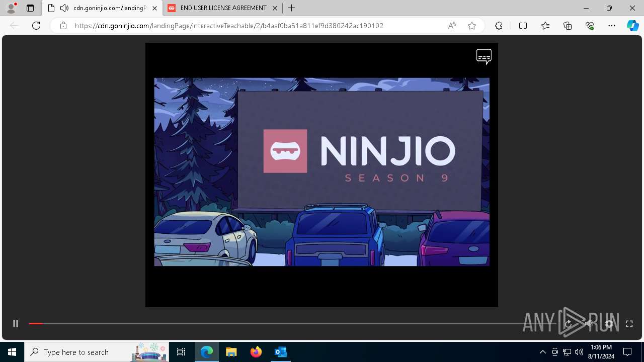The height and width of the screenshot is (362, 644).
Task: Open video player settings gear
Action: pos(609,324)
